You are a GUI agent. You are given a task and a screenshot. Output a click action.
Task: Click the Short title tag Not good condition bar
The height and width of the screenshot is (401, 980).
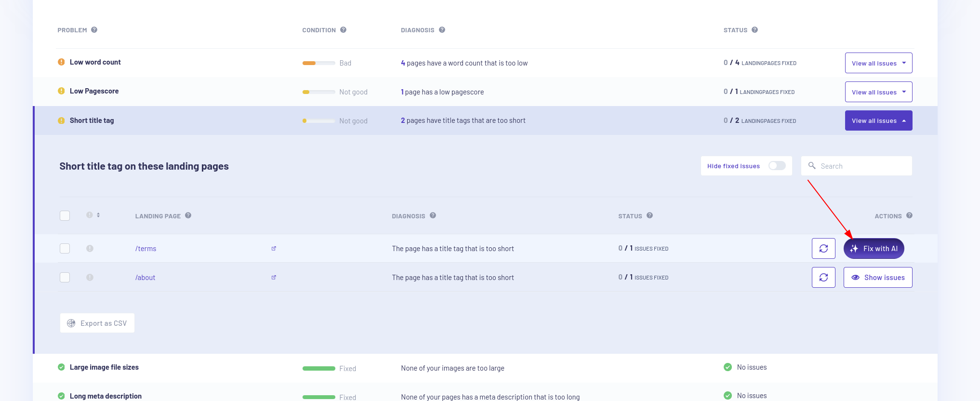pyautogui.click(x=318, y=121)
